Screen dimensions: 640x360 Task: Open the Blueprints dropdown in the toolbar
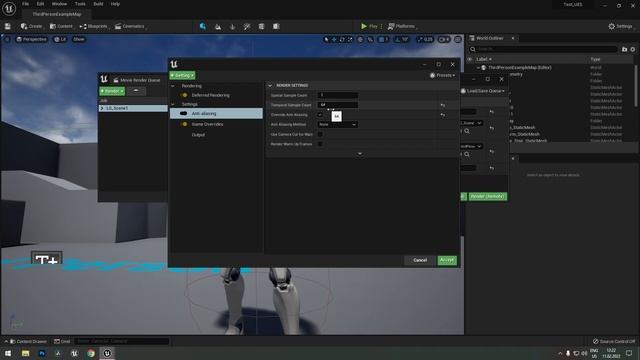tap(94, 26)
